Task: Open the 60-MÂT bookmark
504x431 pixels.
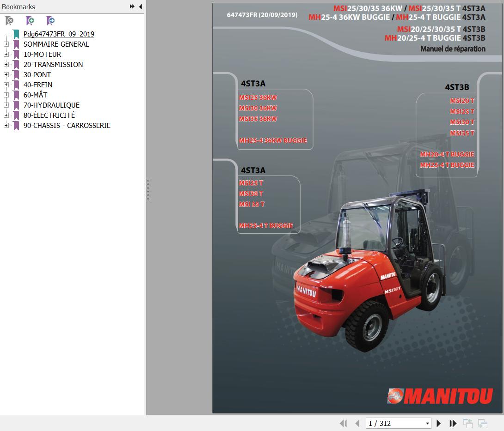Action: point(35,95)
